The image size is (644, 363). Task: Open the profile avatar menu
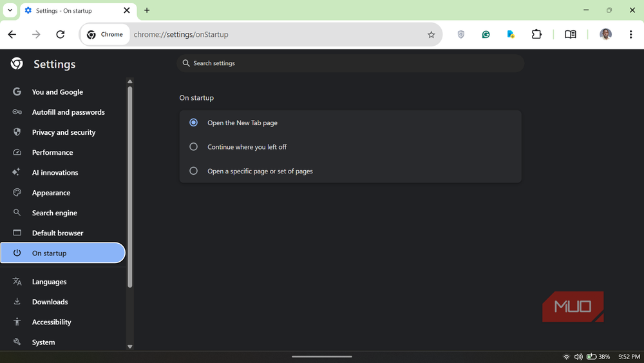pyautogui.click(x=605, y=34)
